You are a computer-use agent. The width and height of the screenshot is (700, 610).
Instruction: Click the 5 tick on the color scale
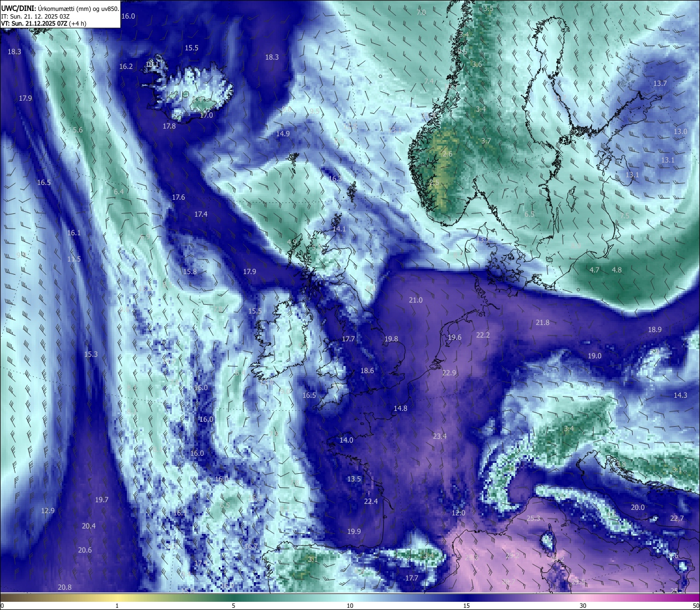(x=234, y=606)
